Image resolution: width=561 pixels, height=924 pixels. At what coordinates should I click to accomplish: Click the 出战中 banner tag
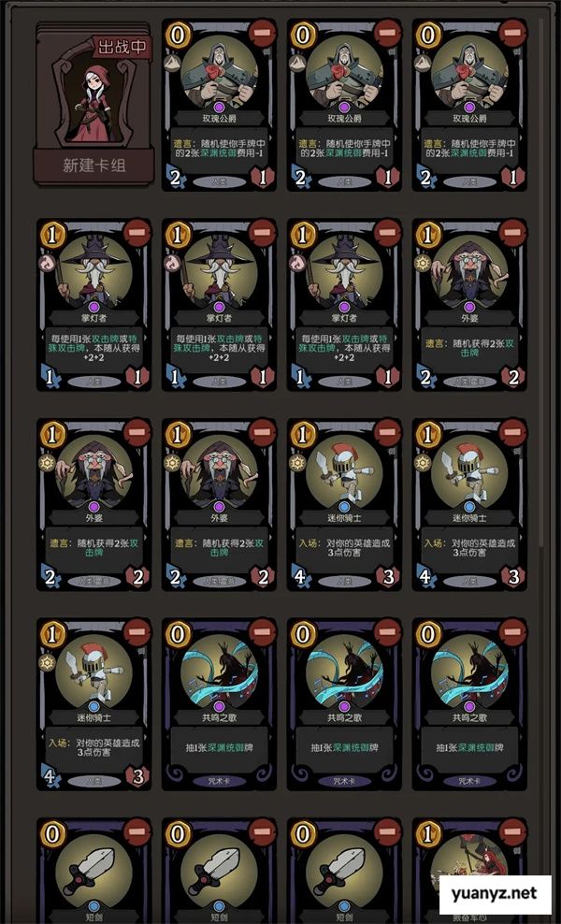point(122,48)
